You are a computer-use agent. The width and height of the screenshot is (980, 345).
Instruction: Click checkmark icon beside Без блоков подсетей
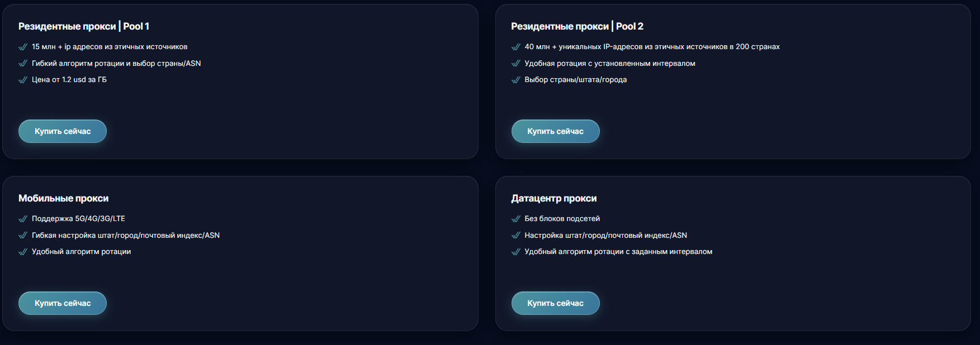(x=516, y=219)
